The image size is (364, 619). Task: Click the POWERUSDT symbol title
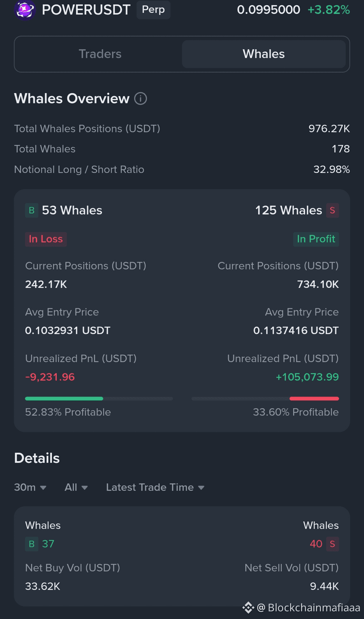86,10
